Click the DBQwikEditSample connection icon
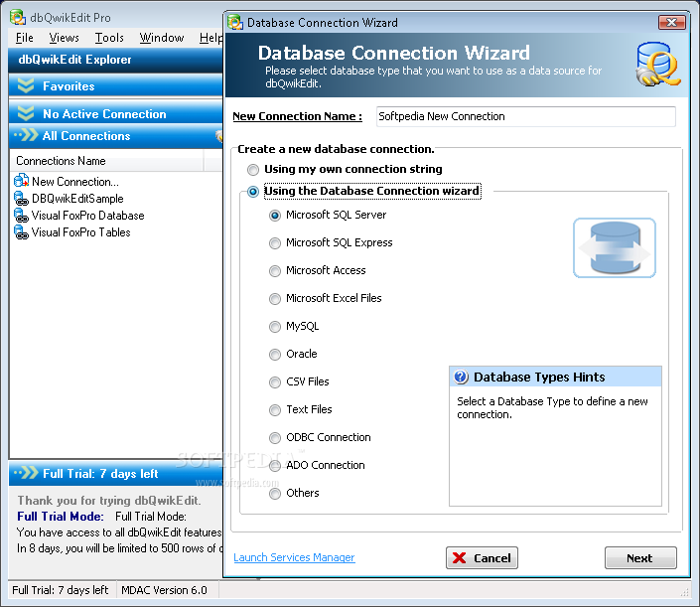 22,199
